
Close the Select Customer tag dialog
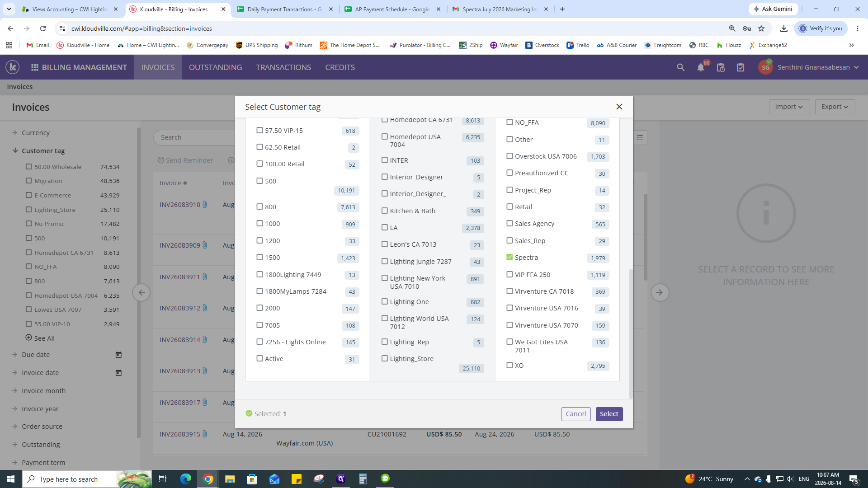pyautogui.click(x=619, y=107)
